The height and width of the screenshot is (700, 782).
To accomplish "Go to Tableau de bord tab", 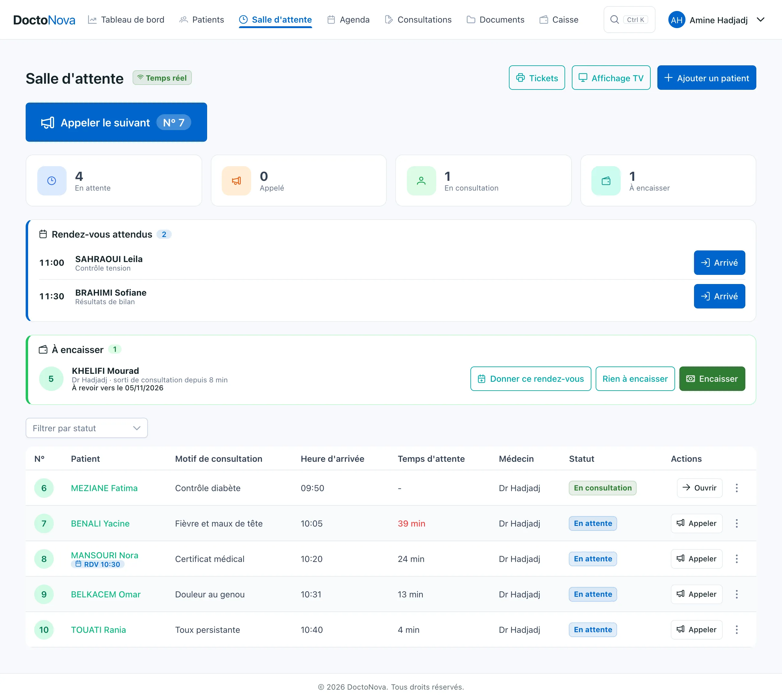I will tap(126, 20).
